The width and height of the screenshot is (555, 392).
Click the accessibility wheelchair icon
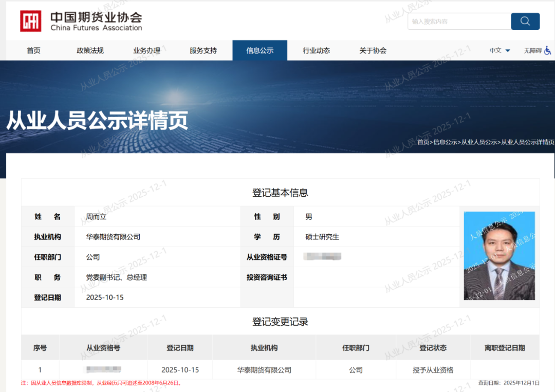tap(548, 50)
